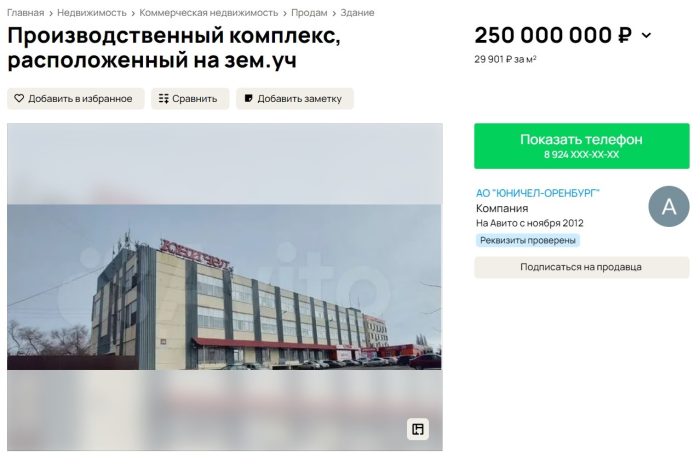The image size is (700, 467).
Task: Open the floor plan icon on photo
Action: (x=418, y=429)
